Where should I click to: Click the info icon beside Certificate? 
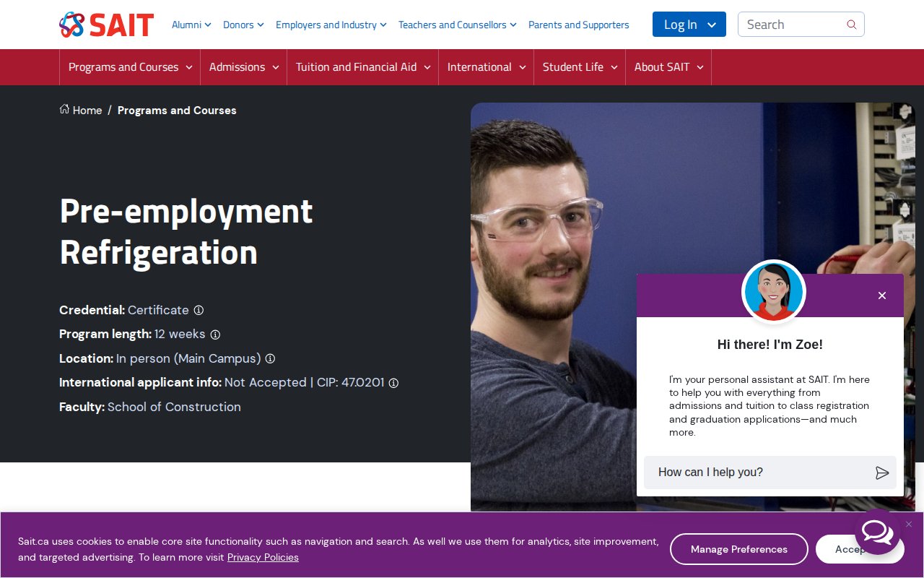[199, 311]
